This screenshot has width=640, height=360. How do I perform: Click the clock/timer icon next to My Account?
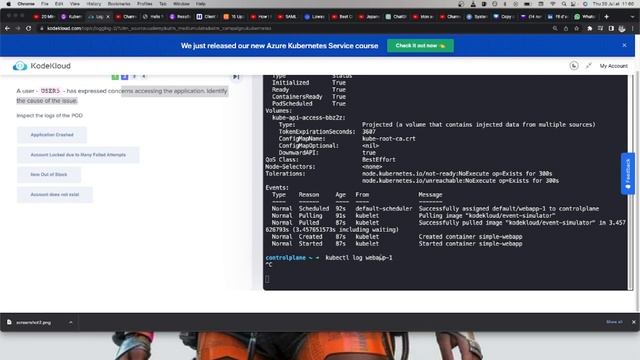[574, 66]
